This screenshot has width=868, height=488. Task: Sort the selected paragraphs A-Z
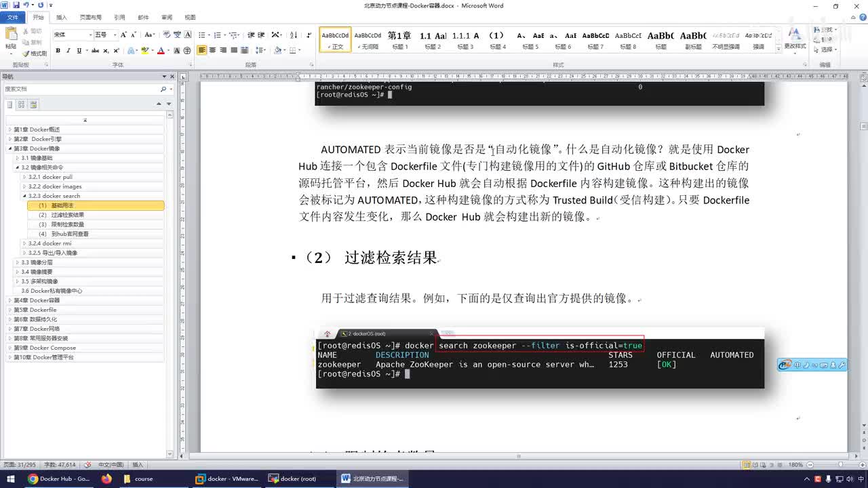tap(294, 35)
